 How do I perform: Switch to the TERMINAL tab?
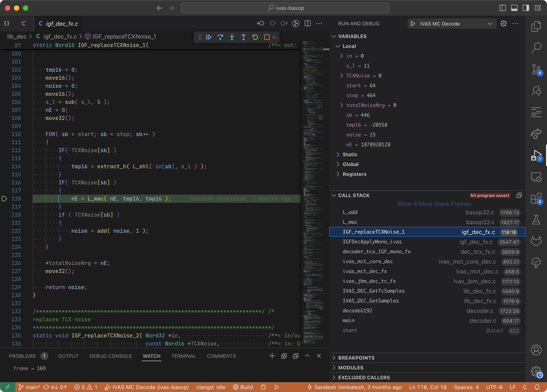[x=183, y=356]
